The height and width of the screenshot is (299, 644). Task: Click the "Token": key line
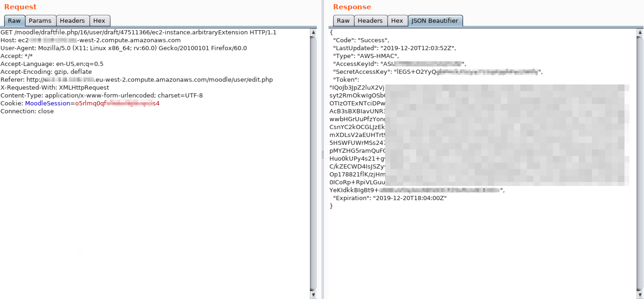point(346,80)
